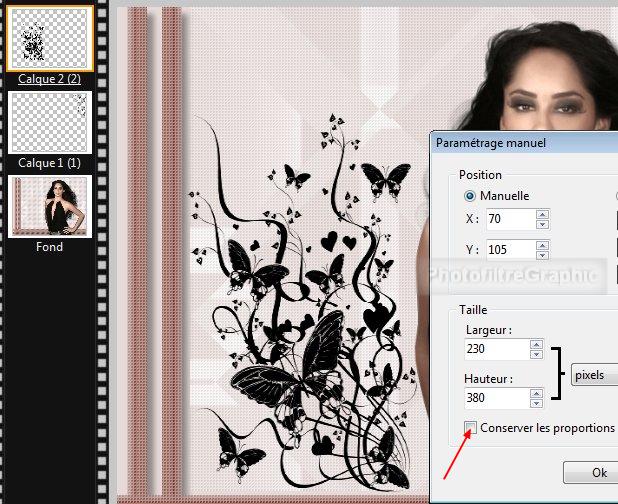Click the Hauteur height input field
618x504 pixels.
496,399
